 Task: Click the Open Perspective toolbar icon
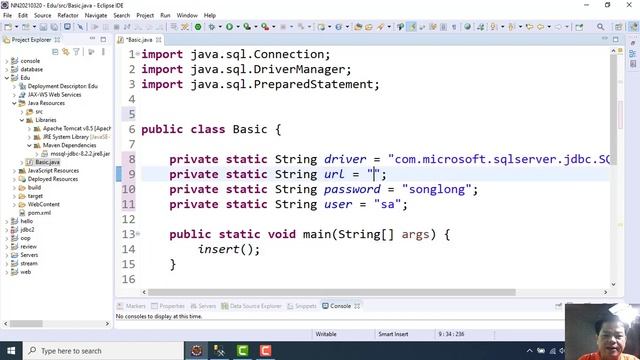click(x=618, y=27)
